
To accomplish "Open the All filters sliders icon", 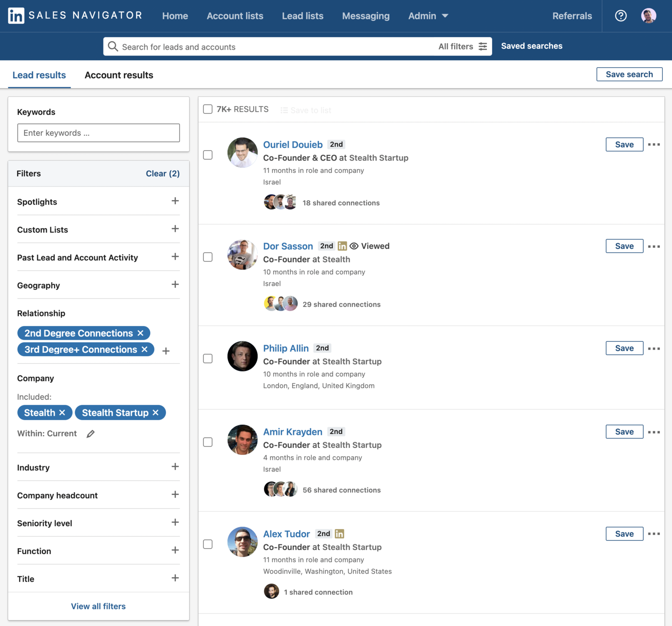I will (x=483, y=46).
